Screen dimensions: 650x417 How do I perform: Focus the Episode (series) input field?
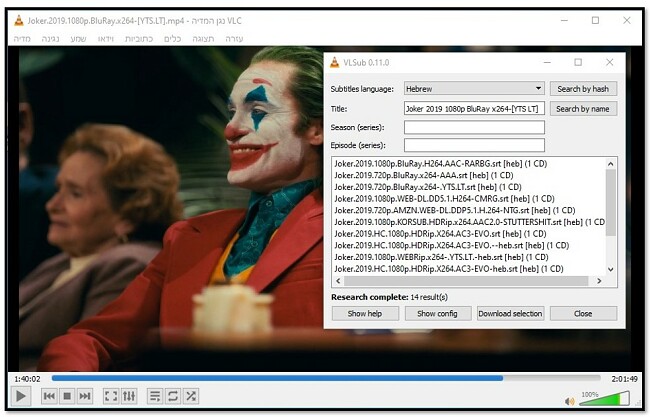click(474, 145)
